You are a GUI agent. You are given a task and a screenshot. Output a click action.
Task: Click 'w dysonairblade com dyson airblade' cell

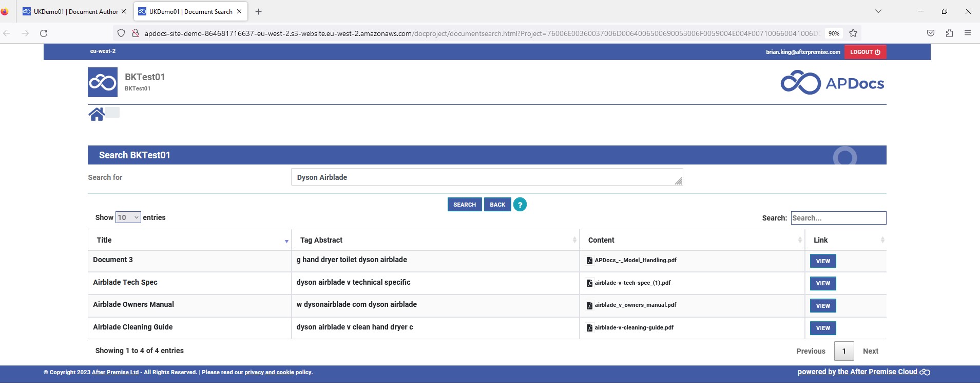[x=435, y=306]
